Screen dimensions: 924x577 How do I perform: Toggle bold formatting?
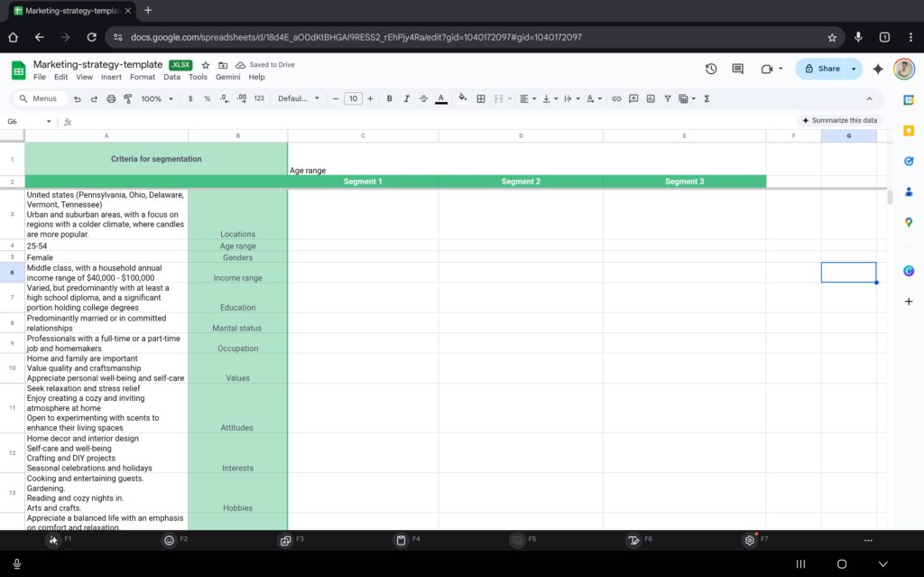(x=390, y=98)
